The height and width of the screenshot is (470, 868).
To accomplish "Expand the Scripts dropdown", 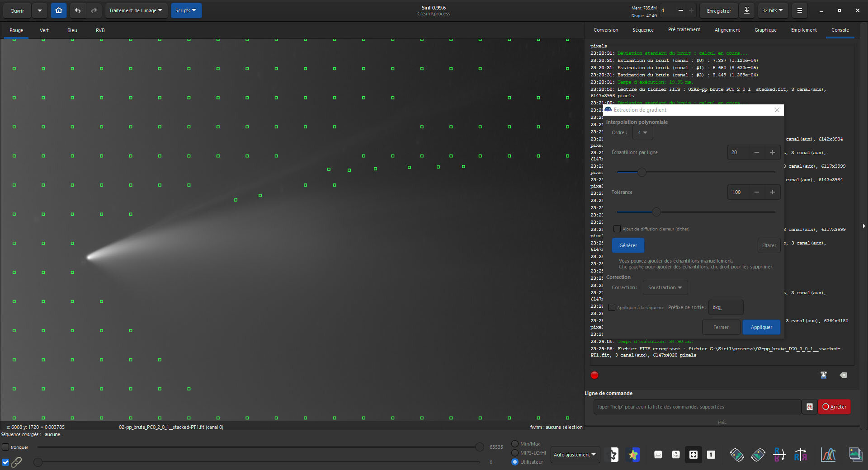I will point(186,10).
